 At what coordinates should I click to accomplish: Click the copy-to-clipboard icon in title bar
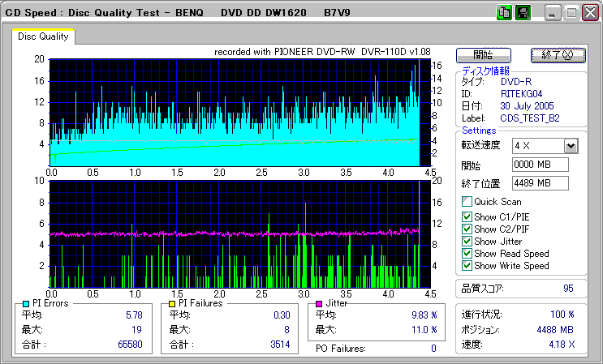(x=503, y=13)
